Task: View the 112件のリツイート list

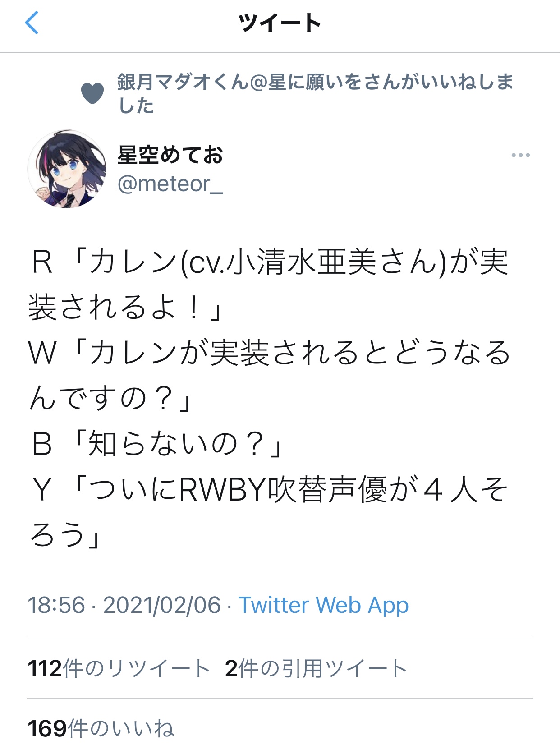Action: pyautogui.click(x=119, y=668)
